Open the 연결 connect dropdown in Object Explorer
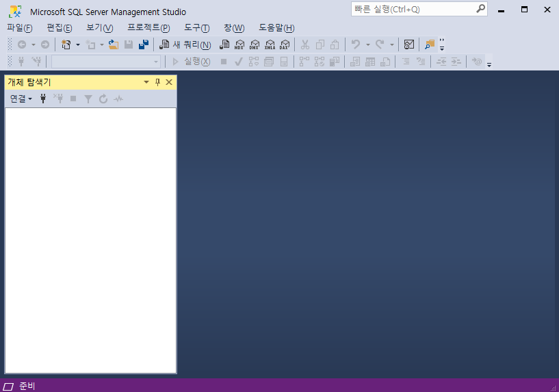Image resolution: width=559 pixels, height=392 pixels. (21, 99)
